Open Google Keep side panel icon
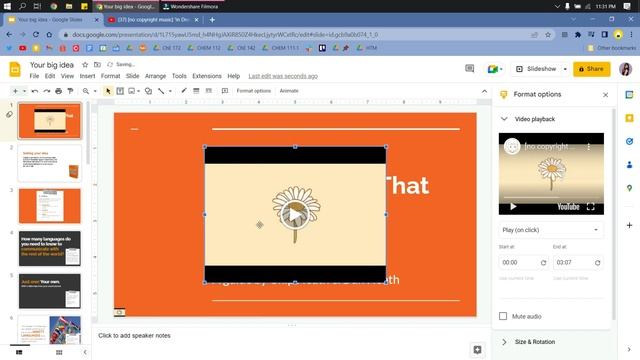Viewport: 640px width, 360px height. coord(629,118)
